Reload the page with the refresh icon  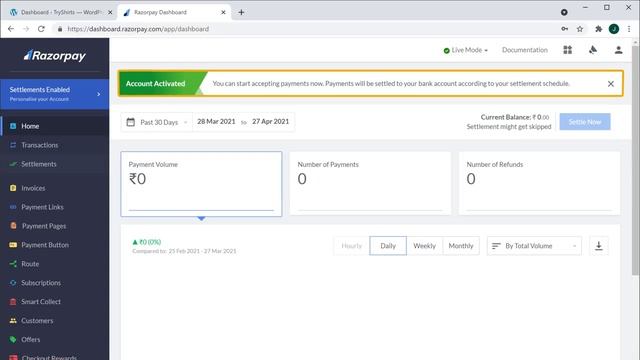pos(41,29)
